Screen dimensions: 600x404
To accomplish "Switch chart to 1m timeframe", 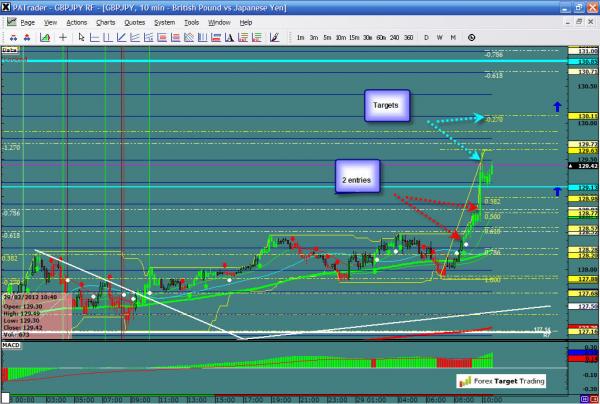I will tap(301, 36).
